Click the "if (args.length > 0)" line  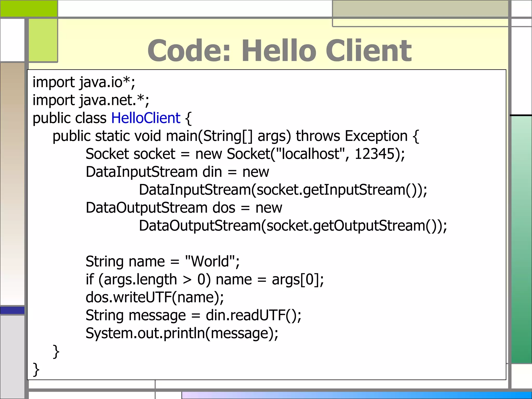pos(205,280)
